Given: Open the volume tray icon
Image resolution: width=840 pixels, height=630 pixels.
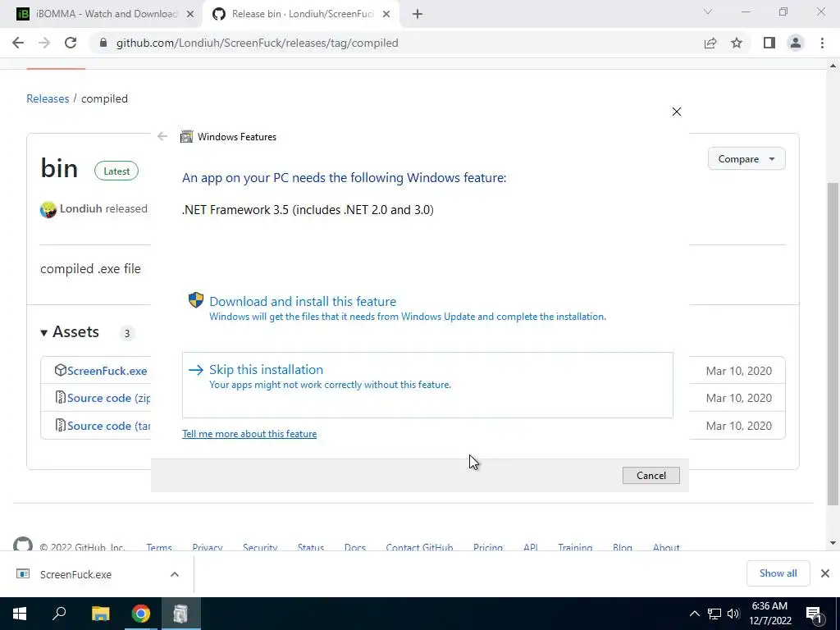Looking at the screenshot, I should (x=733, y=614).
